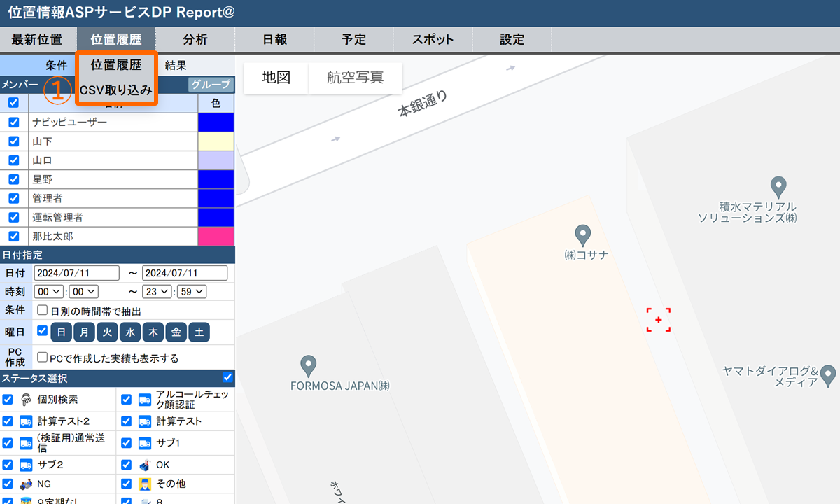This screenshot has width=840, height=504.
Task: Click the worker icon beside その他
Action: pos(145,484)
